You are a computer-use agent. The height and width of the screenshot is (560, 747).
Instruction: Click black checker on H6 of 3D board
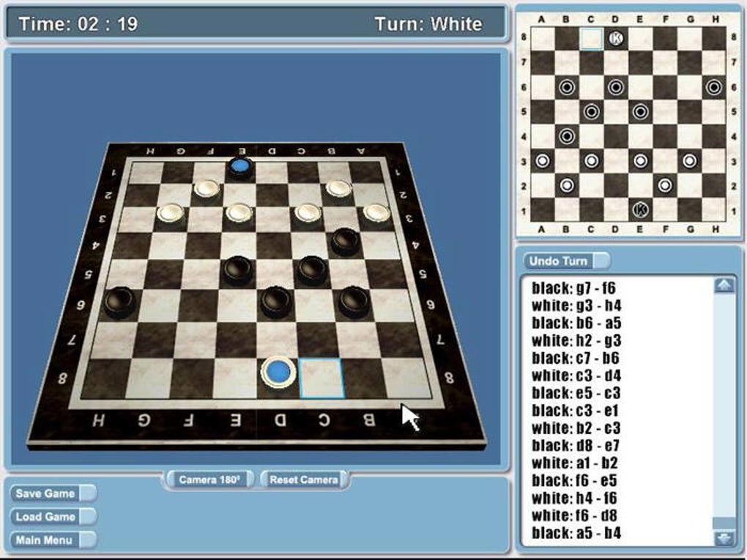119,302
